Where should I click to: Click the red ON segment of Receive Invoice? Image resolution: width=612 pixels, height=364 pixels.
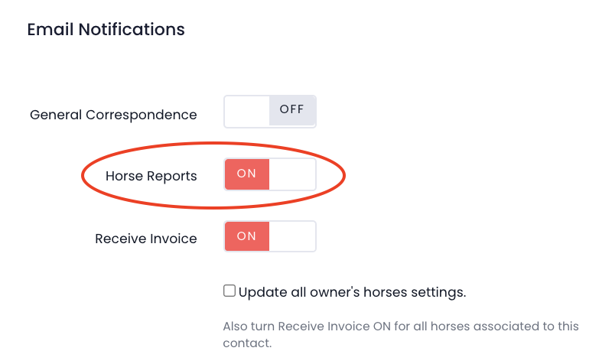click(x=246, y=236)
